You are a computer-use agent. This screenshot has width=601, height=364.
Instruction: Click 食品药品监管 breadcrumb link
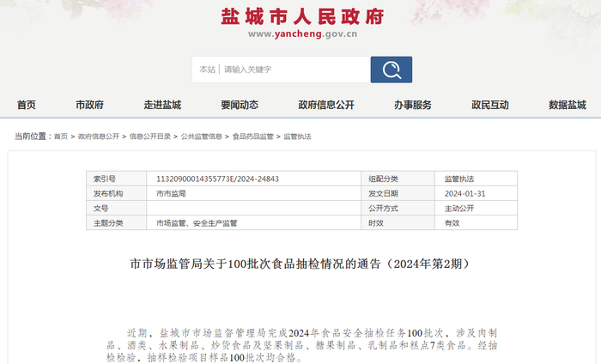click(x=253, y=136)
